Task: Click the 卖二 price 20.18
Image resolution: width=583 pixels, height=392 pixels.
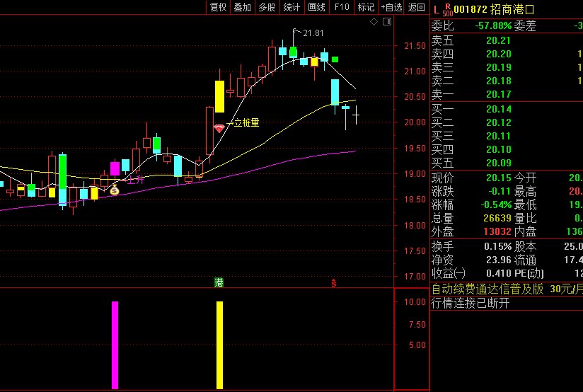Action: [x=499, y=81]
